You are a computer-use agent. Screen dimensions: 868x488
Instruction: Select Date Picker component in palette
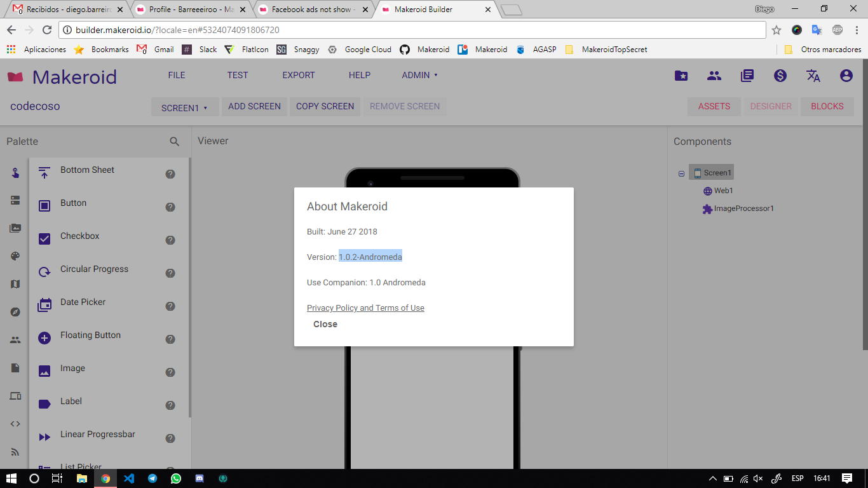(83, 302)
